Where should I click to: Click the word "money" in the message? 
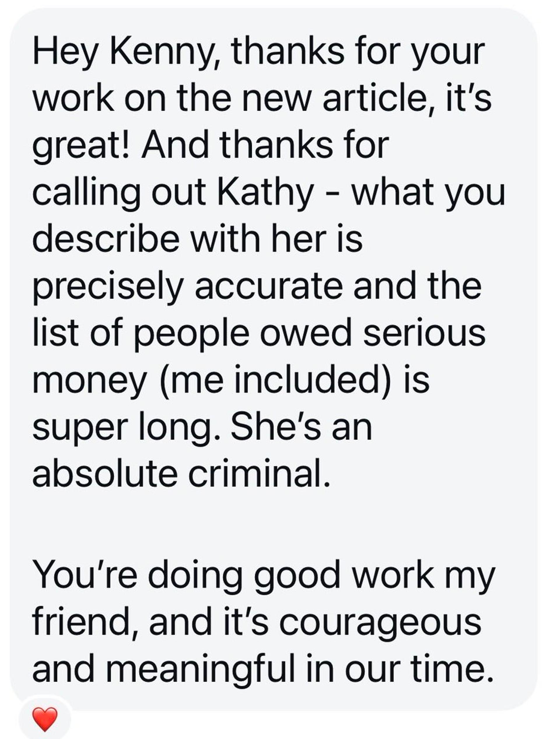click(x=90, y=381)
